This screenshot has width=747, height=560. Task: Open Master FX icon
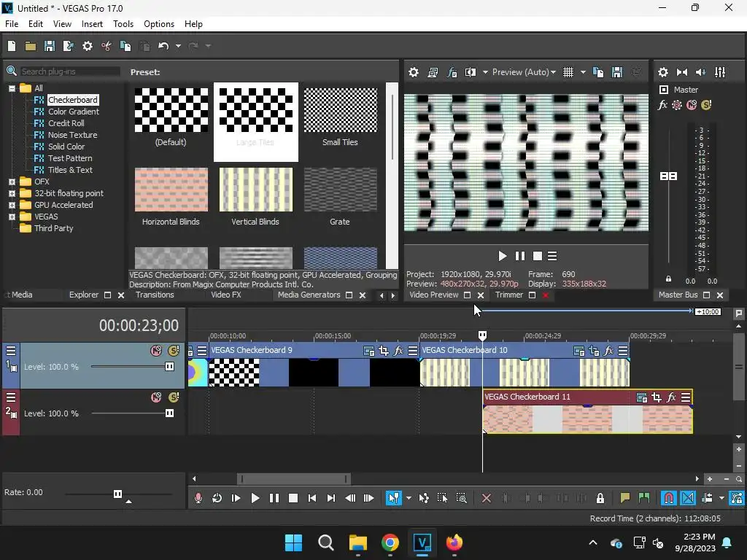click(662, 105)
